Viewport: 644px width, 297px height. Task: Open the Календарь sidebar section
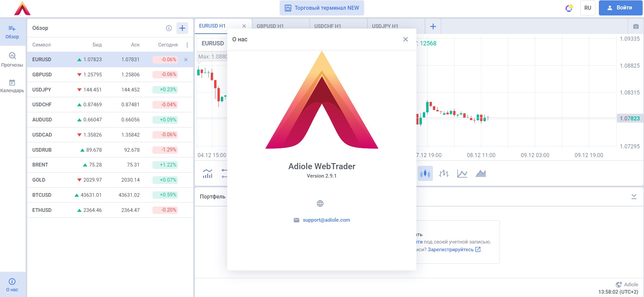coord(12,86)
